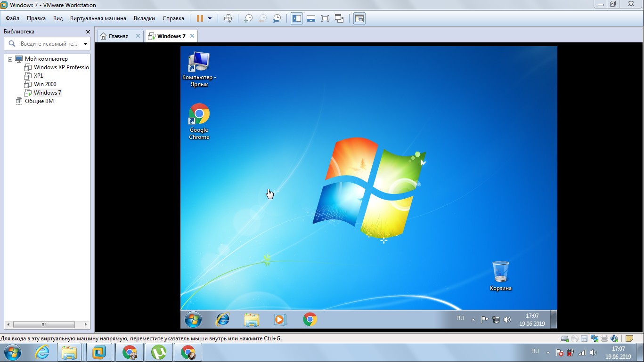Image resolution: width=644 pixels, height=362 pixels.
Task: Click the floppy device status icon
Action: [x=584, y=338]
